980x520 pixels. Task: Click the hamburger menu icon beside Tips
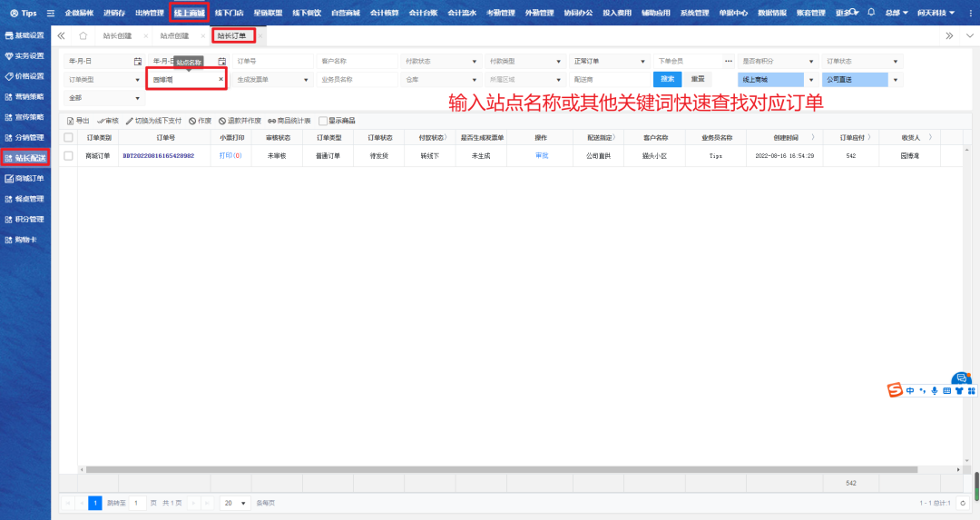pyautogui.click(x=51, y=14)
